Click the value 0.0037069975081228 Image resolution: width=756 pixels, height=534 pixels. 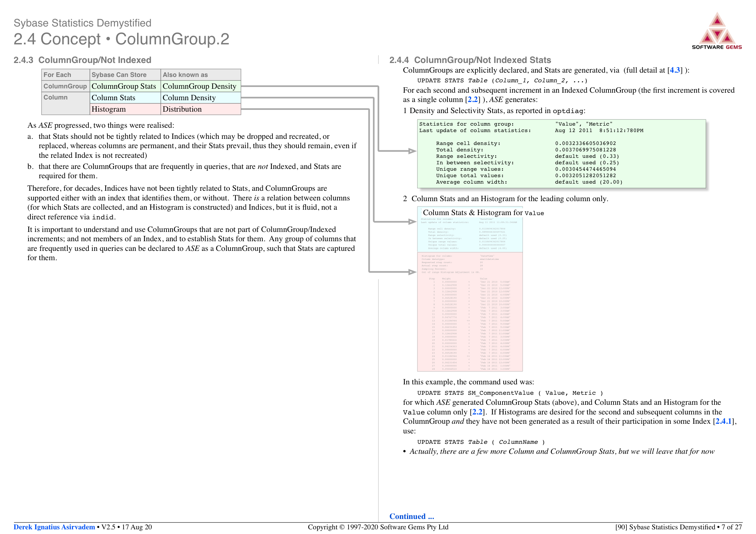point(585,150)
